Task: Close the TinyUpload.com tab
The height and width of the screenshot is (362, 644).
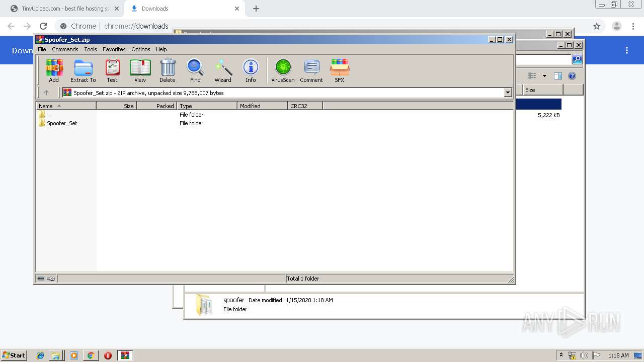Action: [116, 9]
